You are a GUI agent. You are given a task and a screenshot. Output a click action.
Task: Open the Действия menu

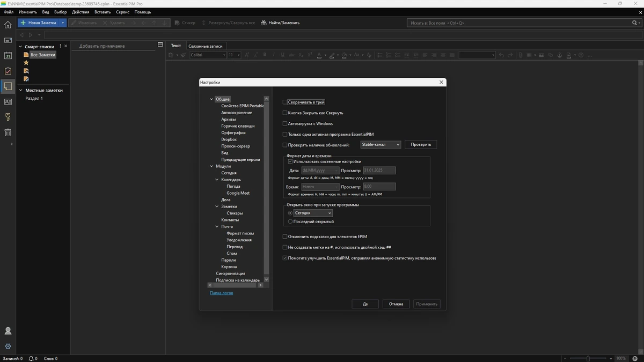(x=80, y=12)
